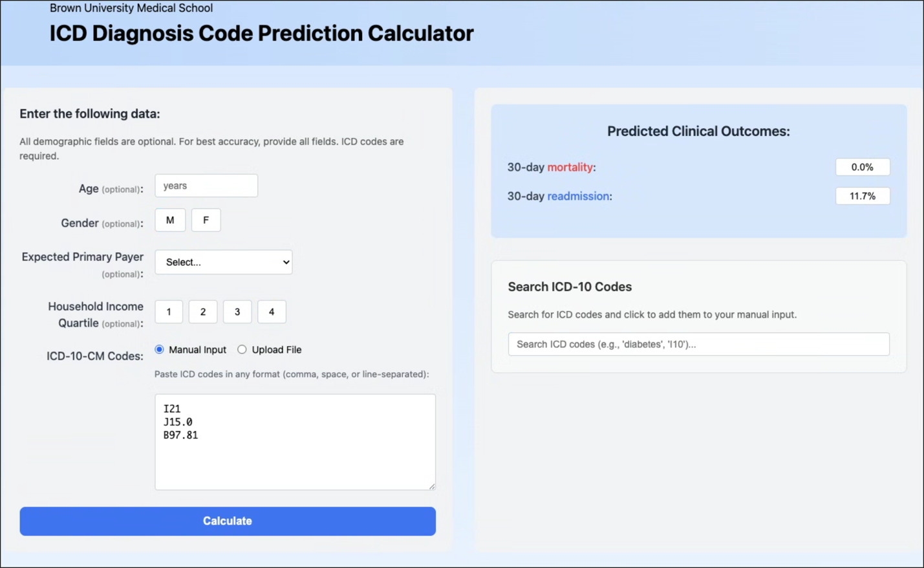Choose household income quartile 3
Viewport: 924px width, 568px height.
click(x=237, y=311)
